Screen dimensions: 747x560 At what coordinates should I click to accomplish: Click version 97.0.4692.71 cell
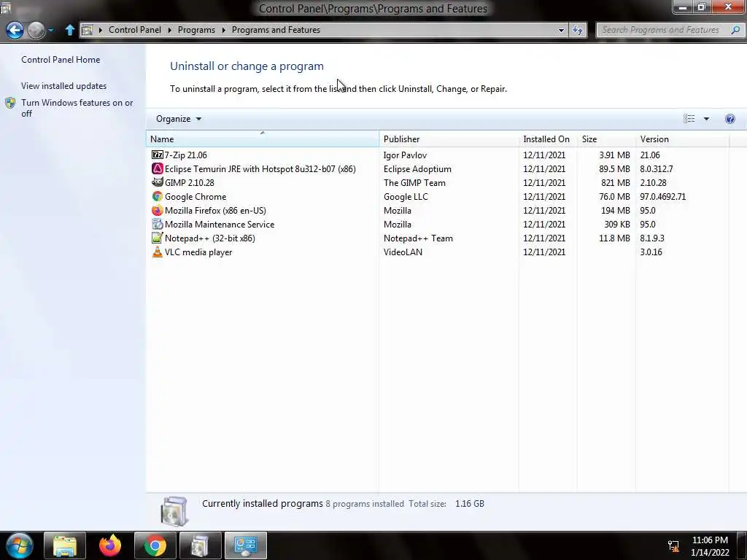point(662,196)
